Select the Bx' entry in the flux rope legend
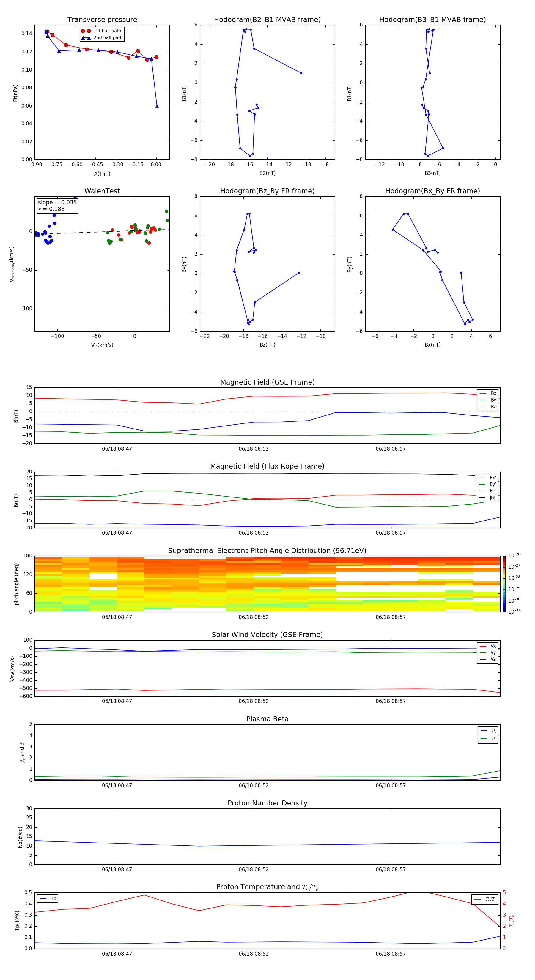Screen dimensions: 535x980 [487, 478]
